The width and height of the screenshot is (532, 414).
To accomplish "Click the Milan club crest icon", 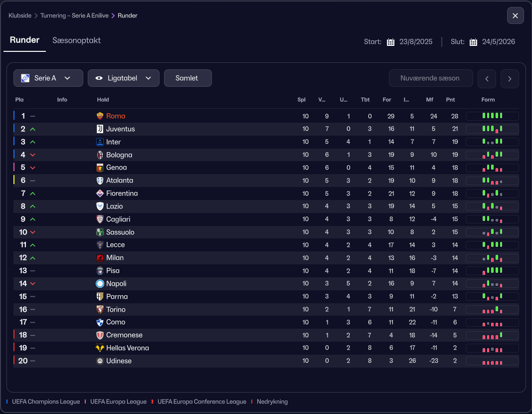I will (100, 258).
